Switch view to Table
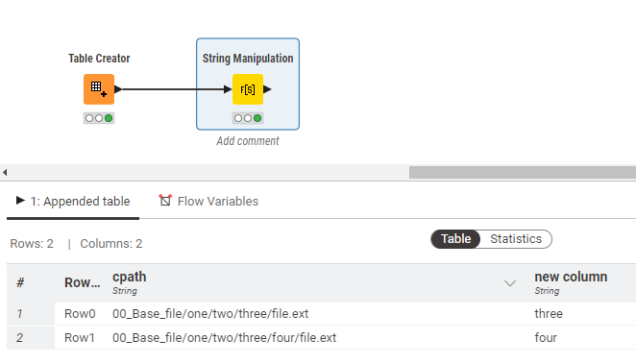This screenshot has width=636, height=364. (455, 239)
